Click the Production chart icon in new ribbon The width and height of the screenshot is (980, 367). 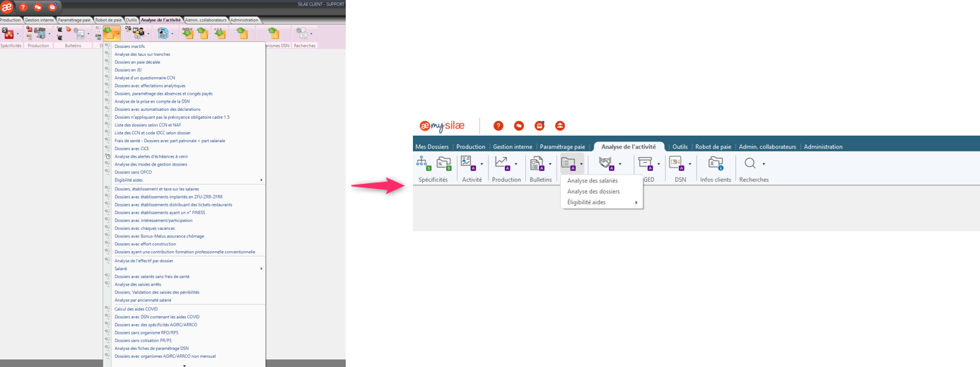(x=502, y=163)
